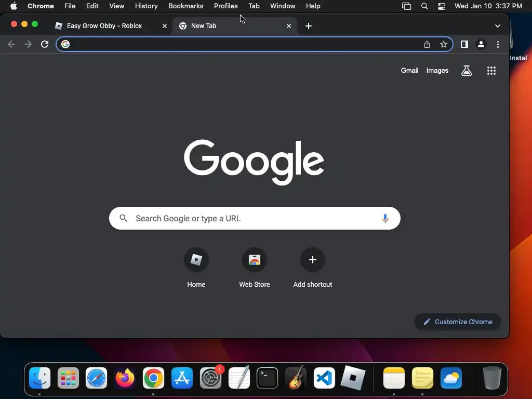532x399 pixels.
Task: Go forward using the forward arrow
Action: coord(28,44)
